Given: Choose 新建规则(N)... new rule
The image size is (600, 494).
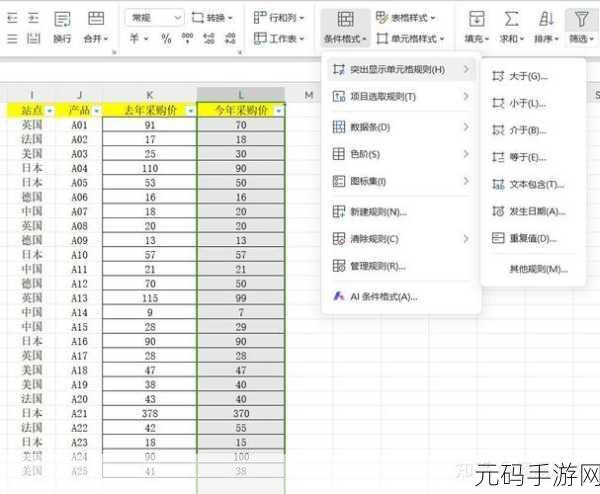Looking at the screenshot, I should coord(401,212).
